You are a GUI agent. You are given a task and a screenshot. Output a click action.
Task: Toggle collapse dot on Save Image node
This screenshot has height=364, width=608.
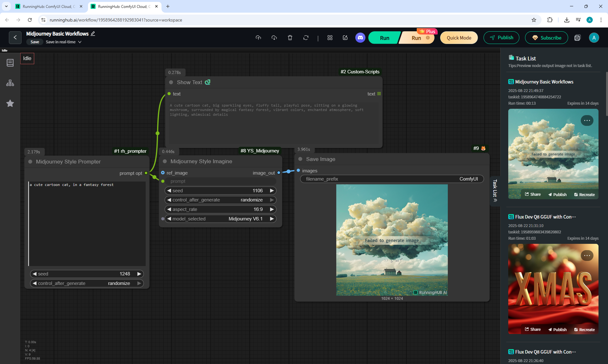click(x=300, y=159)
